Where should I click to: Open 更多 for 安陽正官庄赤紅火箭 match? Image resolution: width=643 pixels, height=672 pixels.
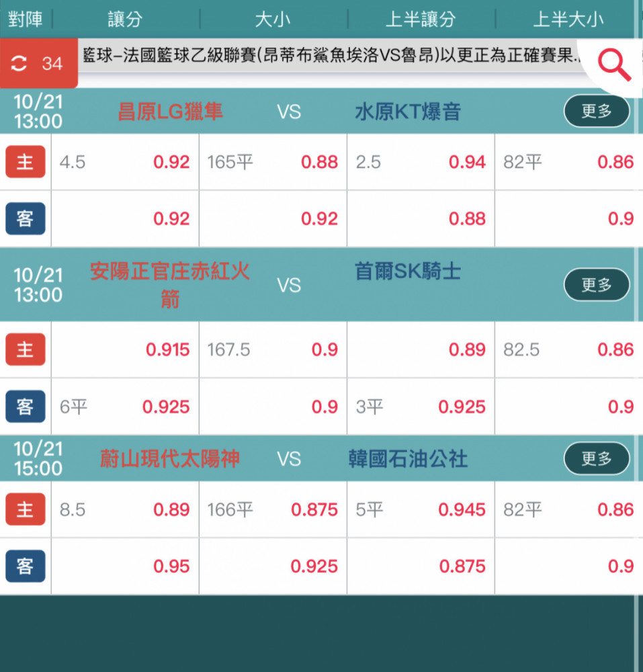(597, 284)
